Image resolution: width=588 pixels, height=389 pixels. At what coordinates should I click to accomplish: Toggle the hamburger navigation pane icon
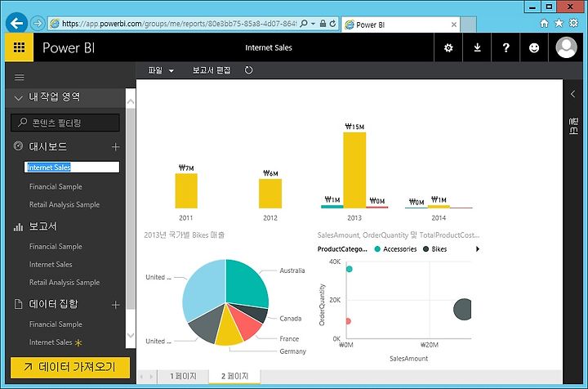coord(19,78)
